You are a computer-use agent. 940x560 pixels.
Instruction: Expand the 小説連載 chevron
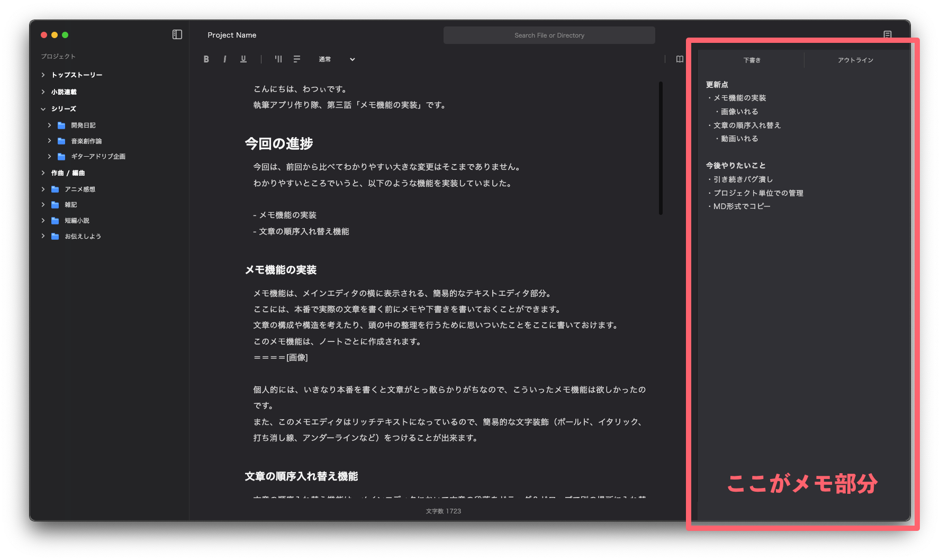tap(43, 92)
